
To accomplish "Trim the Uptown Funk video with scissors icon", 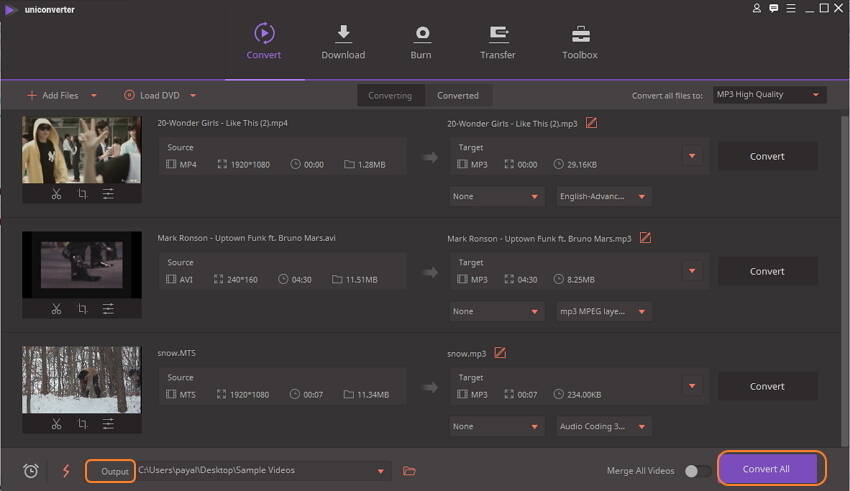I will tap(56, 309).
